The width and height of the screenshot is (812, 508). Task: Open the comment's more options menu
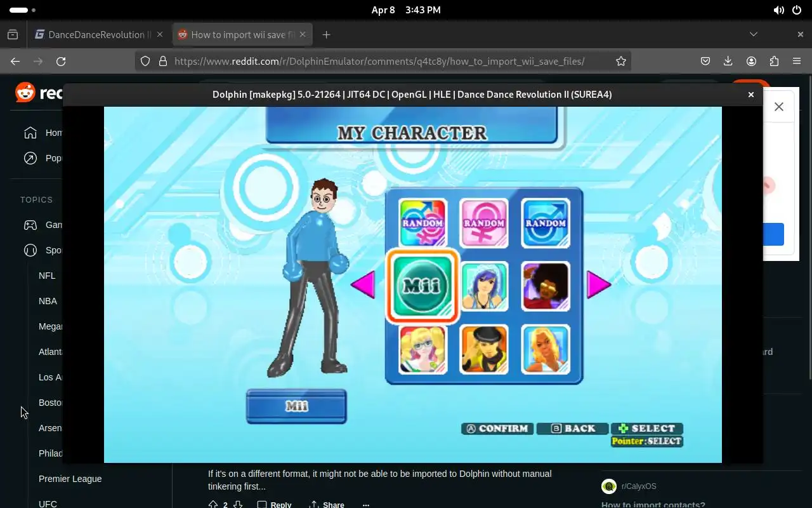(365, 505)
